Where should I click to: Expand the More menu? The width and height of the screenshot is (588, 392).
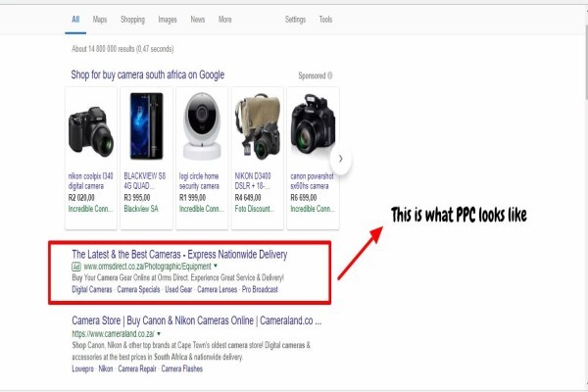tap(225, 20)
